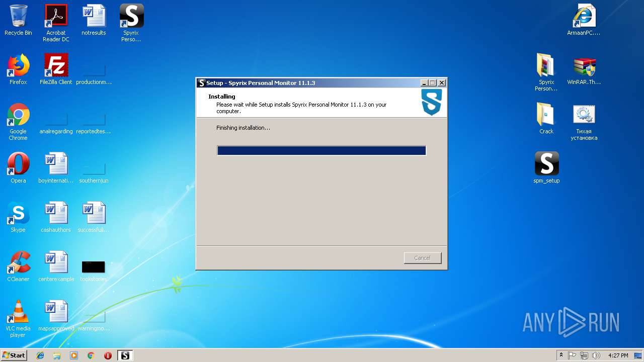Screen dimensions: 644x362
Task: Open the volume speaker tray icon
Action: pyautogui.click(x=596, y=355)
